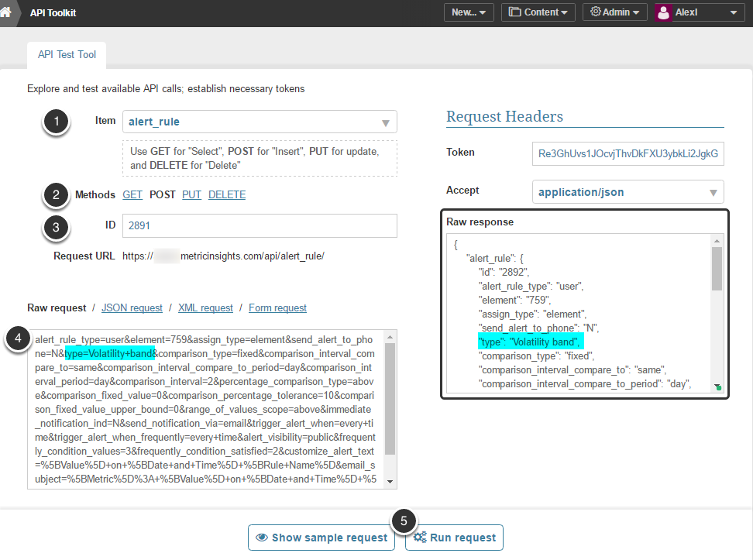Click the Token input field

click(x=627, y=153)
